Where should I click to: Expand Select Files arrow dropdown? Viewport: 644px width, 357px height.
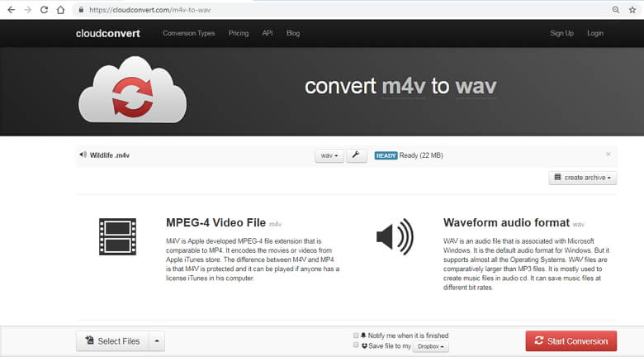[x=157, y=341]
